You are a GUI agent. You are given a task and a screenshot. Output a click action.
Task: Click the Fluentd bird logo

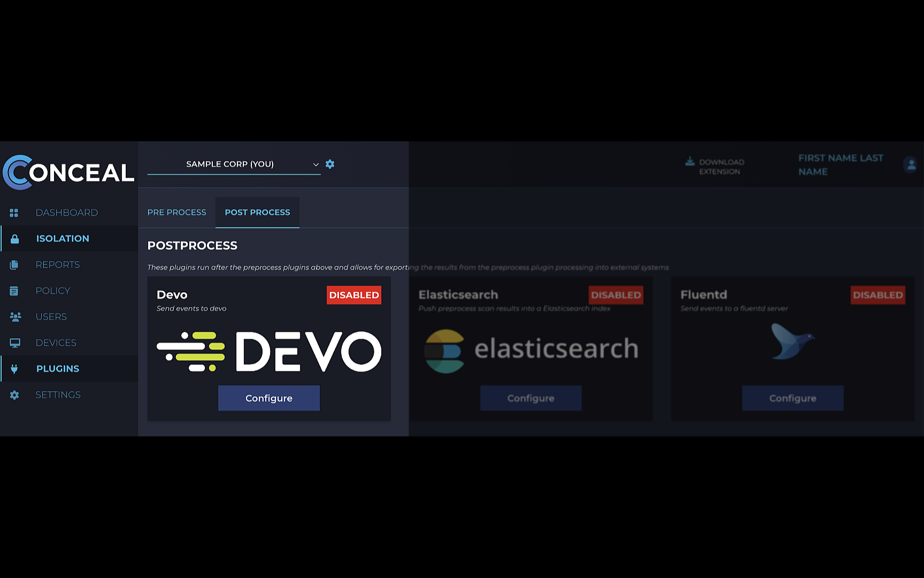(792, 341)
